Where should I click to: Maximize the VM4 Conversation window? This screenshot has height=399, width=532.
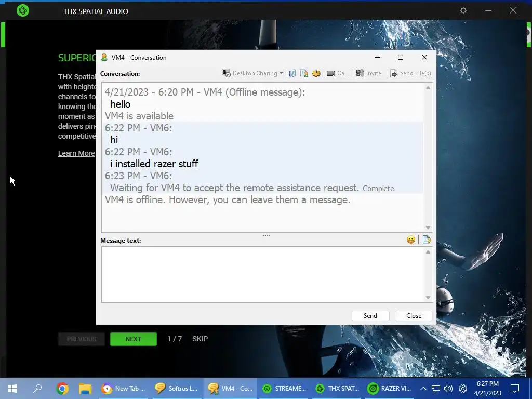[401, 57]
